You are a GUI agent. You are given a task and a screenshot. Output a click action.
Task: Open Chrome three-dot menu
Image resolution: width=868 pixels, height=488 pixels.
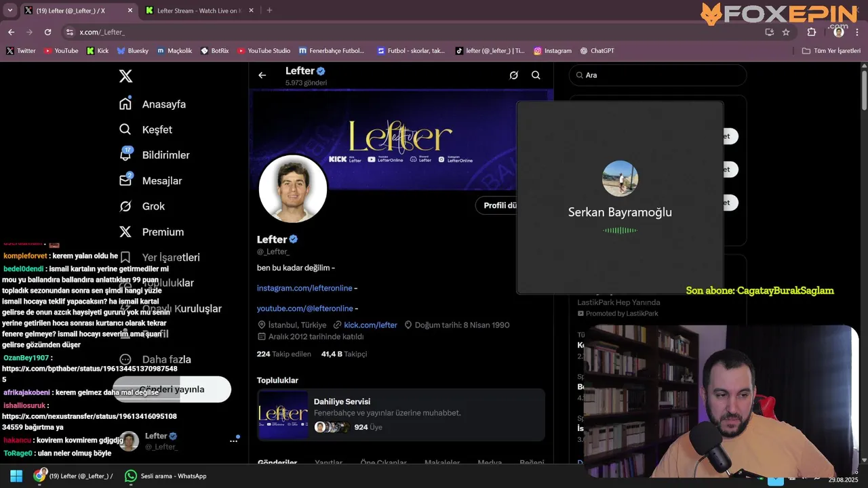(858, 32)
